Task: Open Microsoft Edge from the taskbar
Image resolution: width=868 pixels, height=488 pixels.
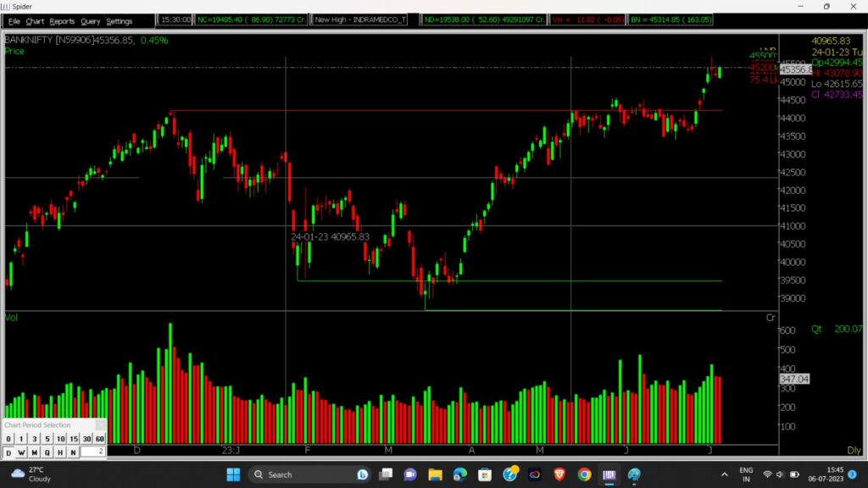Action: [460, 474]
